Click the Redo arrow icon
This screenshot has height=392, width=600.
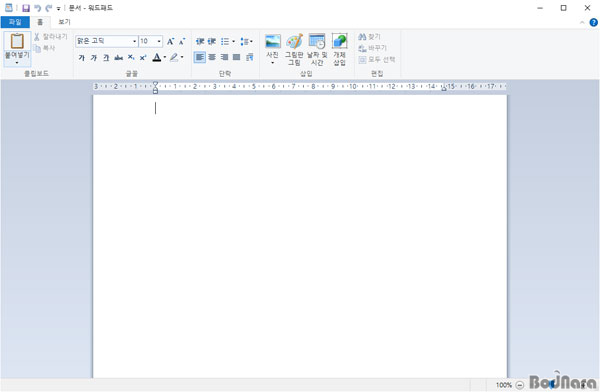tap(49, 8)
